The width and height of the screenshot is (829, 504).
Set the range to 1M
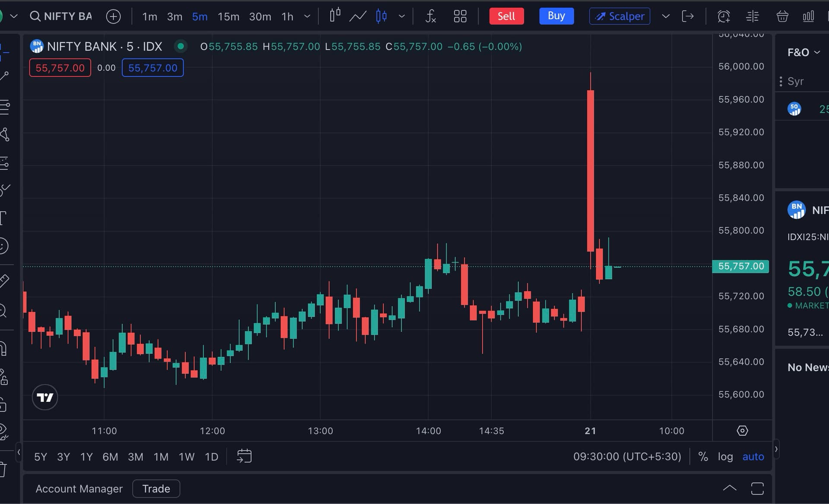pyautogui.click(x=161, y=457)
